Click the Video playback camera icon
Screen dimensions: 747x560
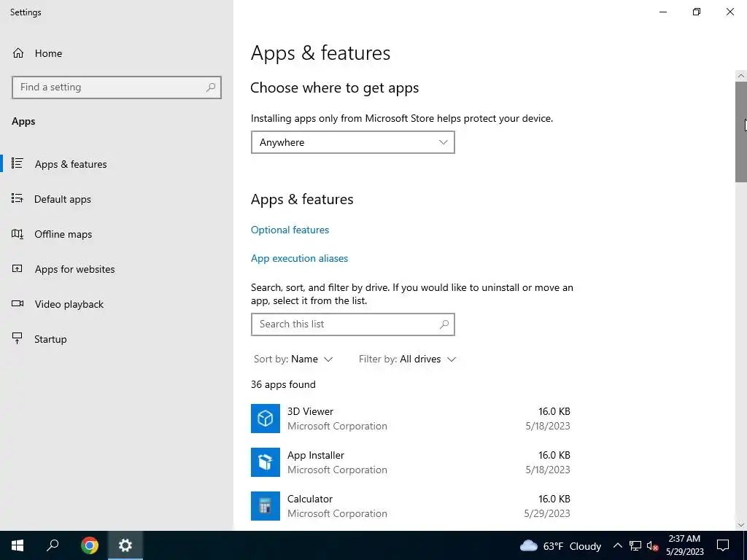tap(18, 303)
